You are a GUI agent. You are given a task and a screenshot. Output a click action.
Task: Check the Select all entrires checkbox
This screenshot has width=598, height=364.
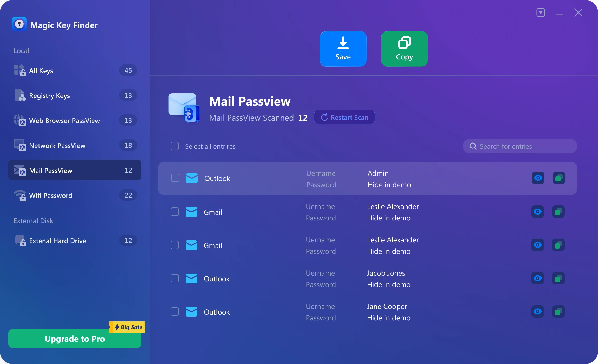174,146
